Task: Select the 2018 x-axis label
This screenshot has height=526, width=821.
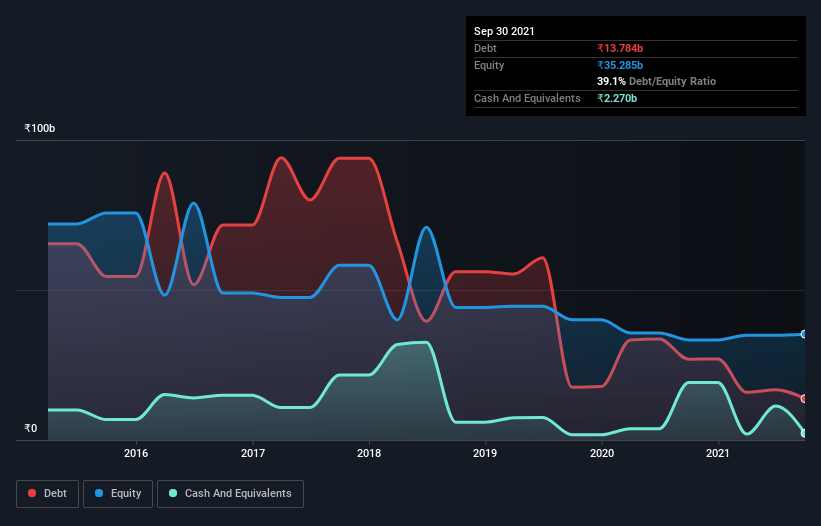Action: pyautogui.click(x=369, y=453)
